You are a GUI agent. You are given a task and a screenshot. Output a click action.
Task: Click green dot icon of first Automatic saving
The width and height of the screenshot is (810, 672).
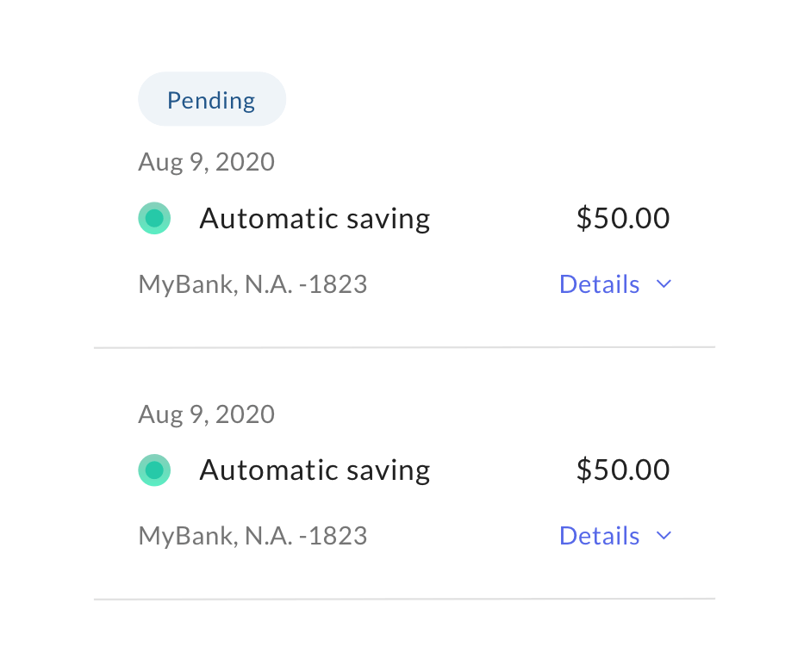(x=154, y=218)
